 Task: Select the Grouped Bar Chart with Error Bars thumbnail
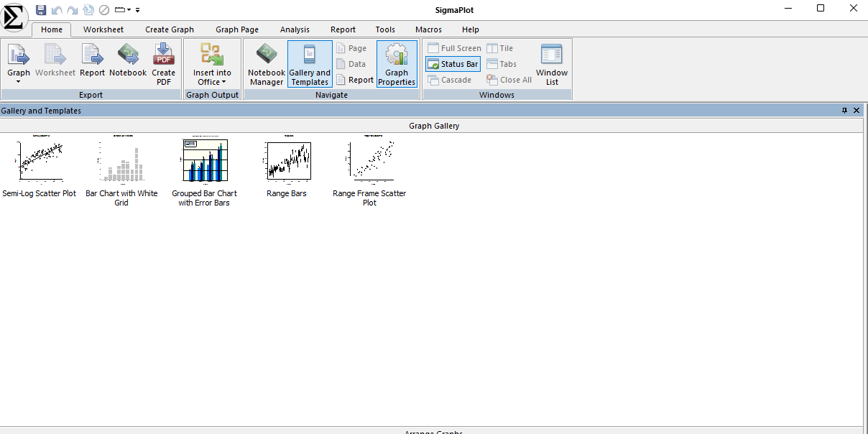point(205,160)
